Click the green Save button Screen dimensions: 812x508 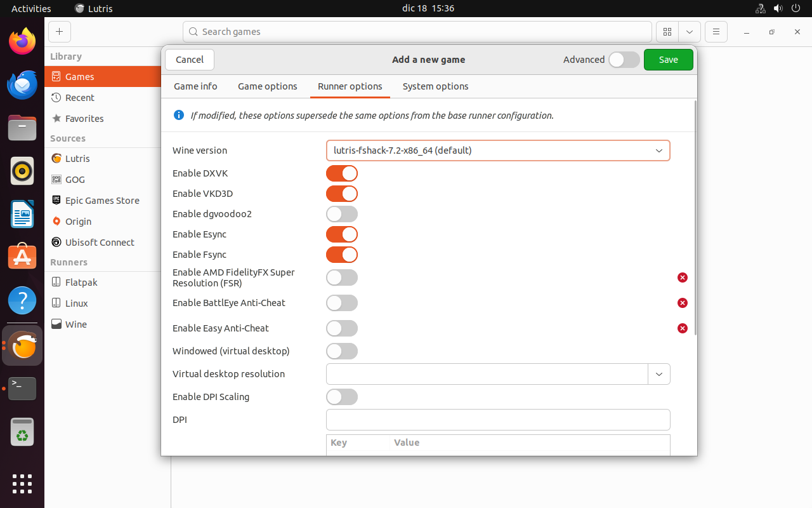[x=669, y=60]
